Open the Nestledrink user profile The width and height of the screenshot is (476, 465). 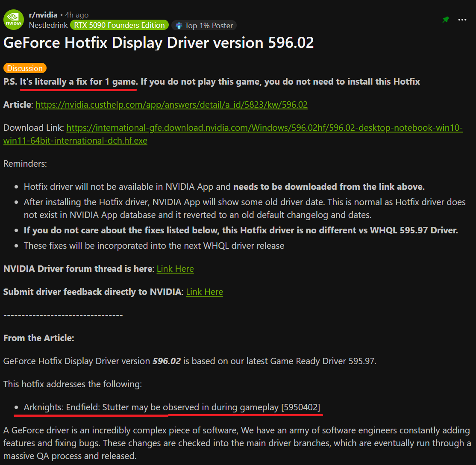[48, 25]
